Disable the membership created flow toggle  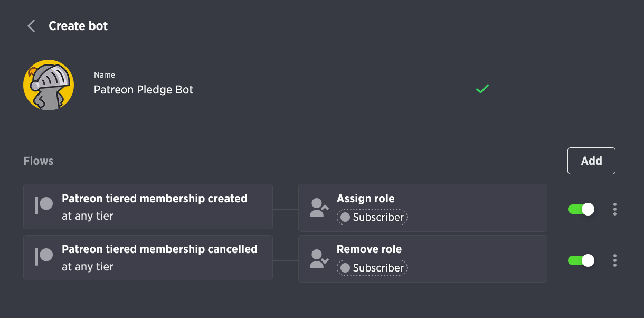click(x=581, y=209)
